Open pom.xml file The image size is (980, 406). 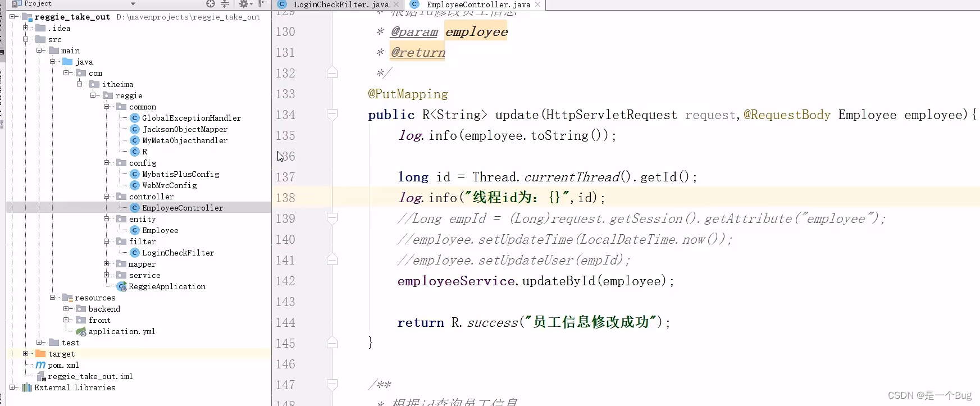(x=63, y=365)
